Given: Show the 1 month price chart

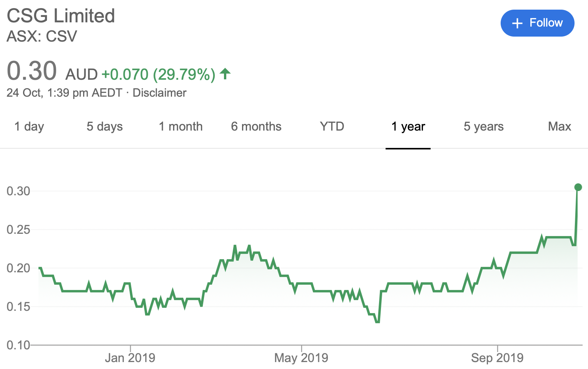Looking at the screenshot, I should [x=180, y=126].
